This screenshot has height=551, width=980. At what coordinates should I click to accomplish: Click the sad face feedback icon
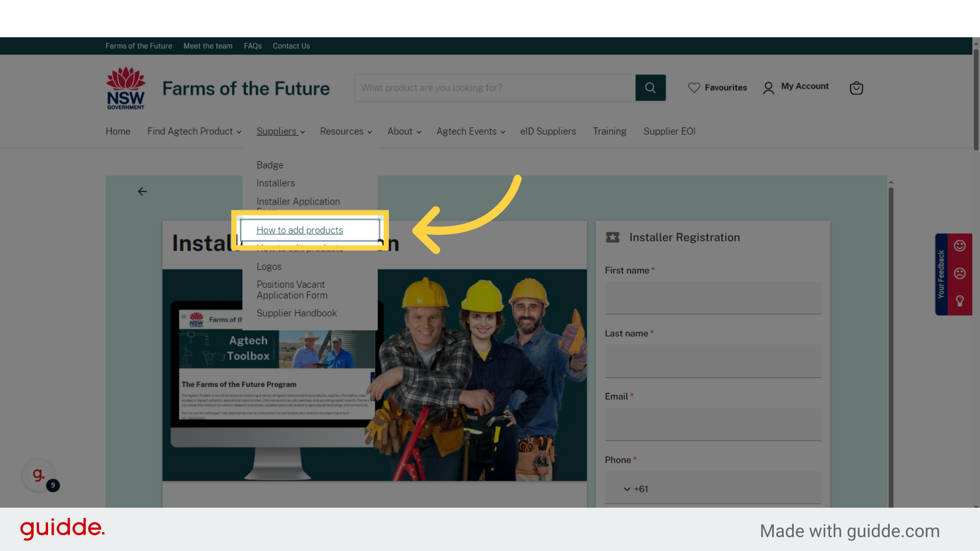coord(960,273)
